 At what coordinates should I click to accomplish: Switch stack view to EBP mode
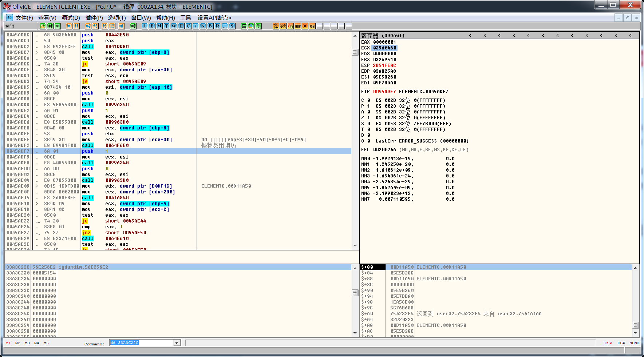tap(621, 343)
